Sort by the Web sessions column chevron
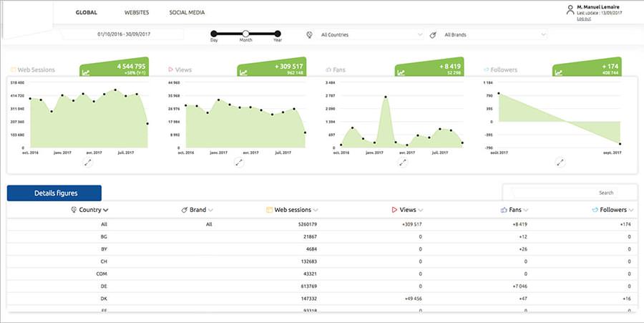The height and width of the screenshot is (323, 644). (x=316, y=210)
